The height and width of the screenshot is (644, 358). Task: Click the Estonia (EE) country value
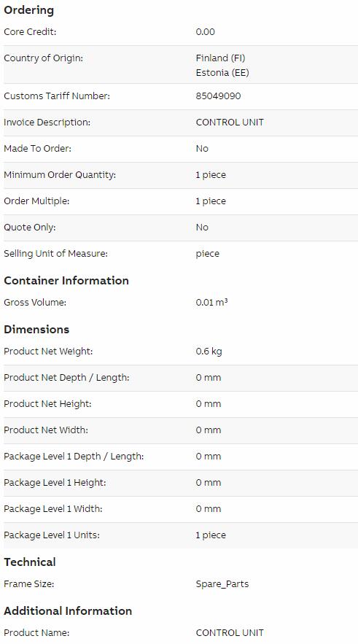(222, 73)
